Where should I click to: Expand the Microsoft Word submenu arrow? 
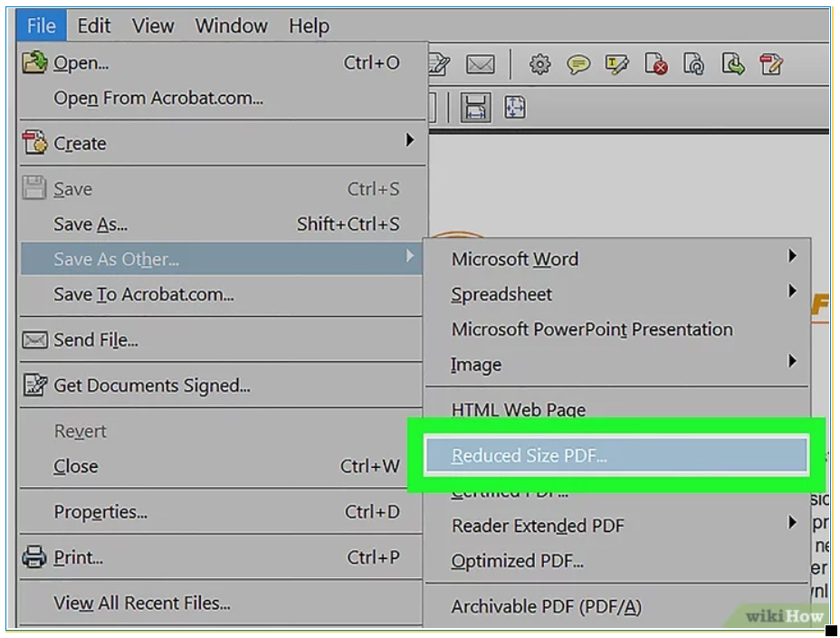(792, 256)
